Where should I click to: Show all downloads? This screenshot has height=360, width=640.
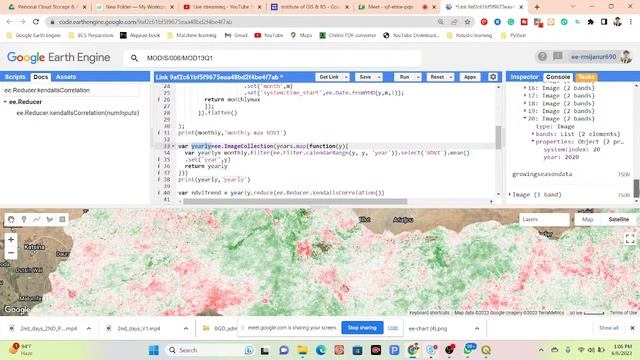[x=609, y=328]
